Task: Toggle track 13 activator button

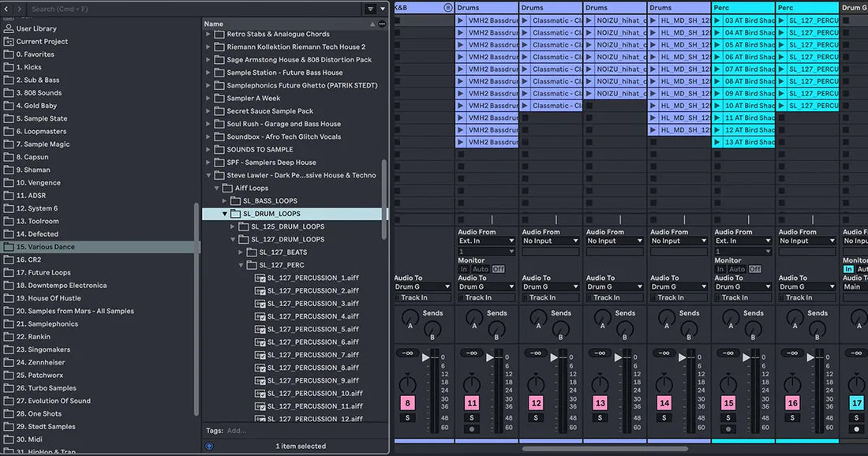Action: point(600,403)
